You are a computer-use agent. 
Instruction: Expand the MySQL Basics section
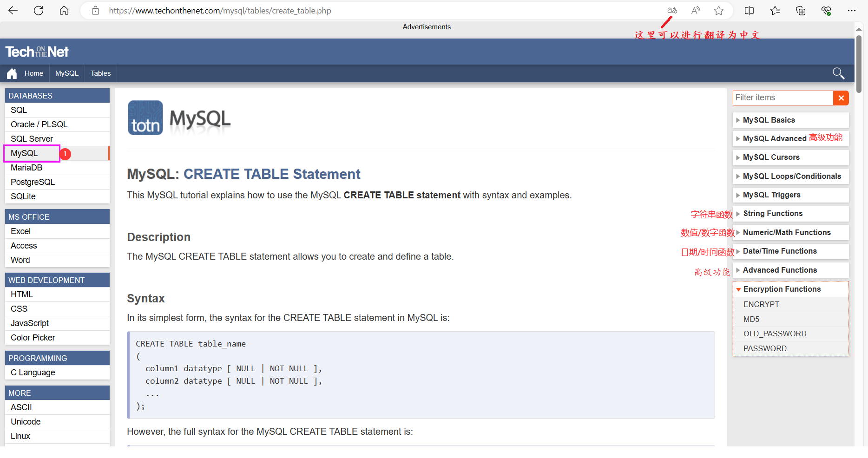[x=791, y=120]
